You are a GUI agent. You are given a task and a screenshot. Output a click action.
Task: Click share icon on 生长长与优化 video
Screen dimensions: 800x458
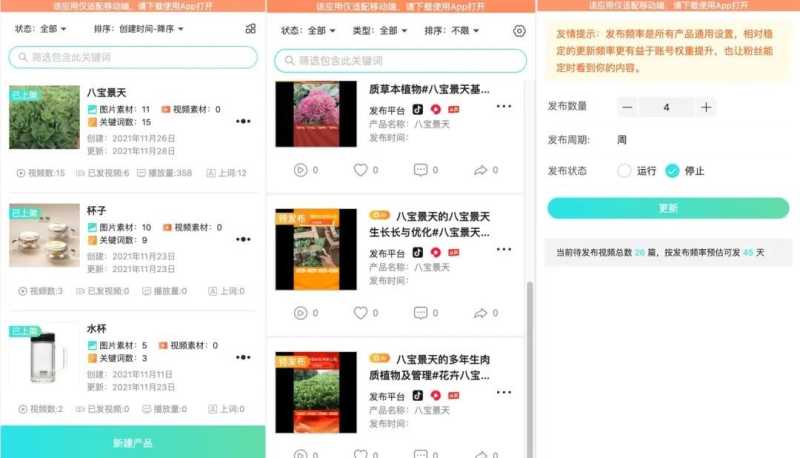[x=481, y=313]
